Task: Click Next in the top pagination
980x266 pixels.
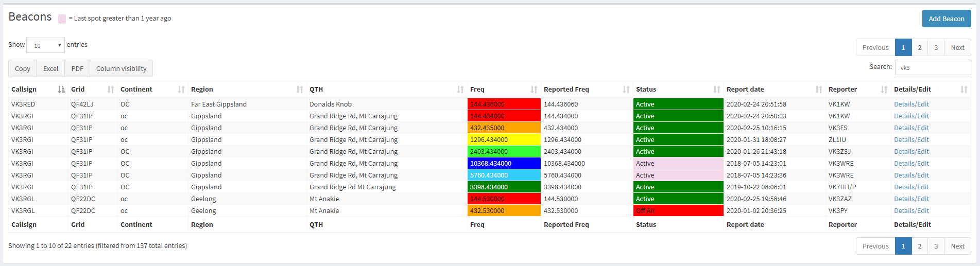Action: coord(957,47)
